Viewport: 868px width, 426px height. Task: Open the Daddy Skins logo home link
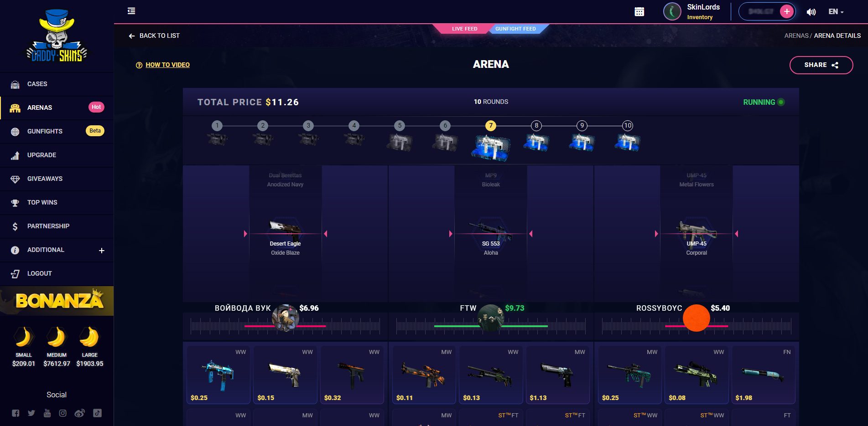[x=57, y=36]
